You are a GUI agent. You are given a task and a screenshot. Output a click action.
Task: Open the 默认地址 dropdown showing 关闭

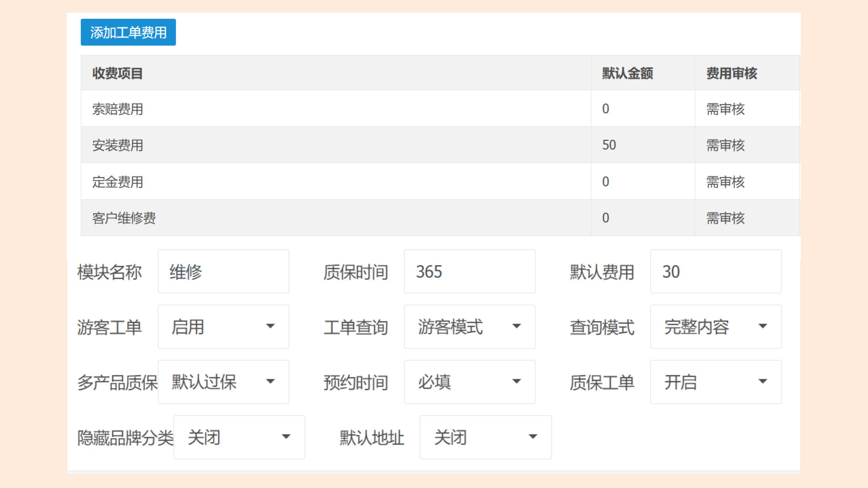pos(485,437)
